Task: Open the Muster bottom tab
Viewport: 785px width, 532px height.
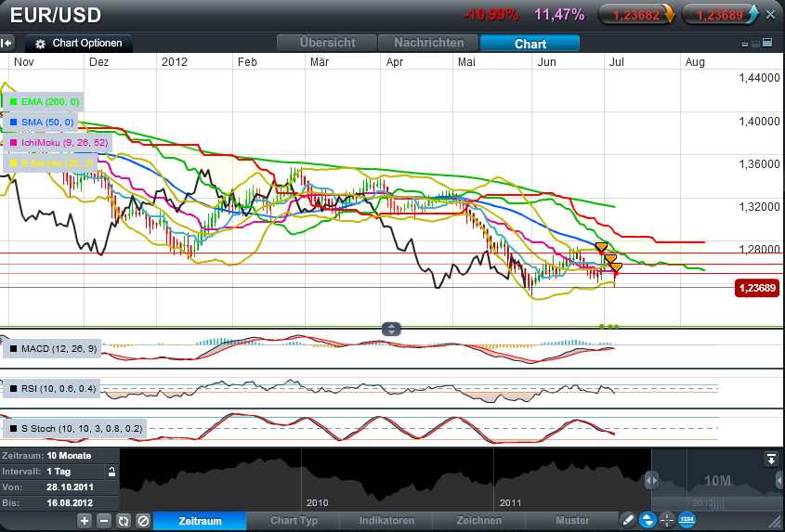Action: (572, 521)
